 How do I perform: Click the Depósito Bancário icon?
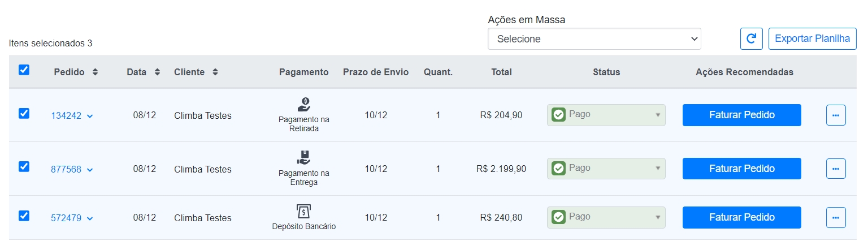[304, 212]
